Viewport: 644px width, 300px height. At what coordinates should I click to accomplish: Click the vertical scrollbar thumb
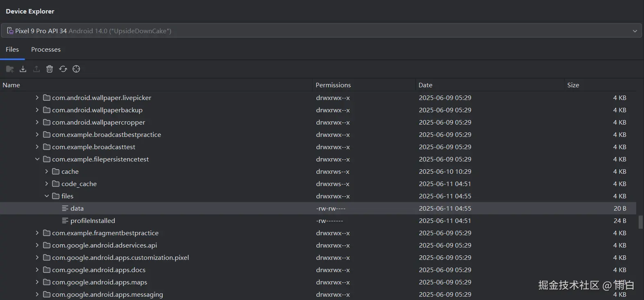coord(640,222)
